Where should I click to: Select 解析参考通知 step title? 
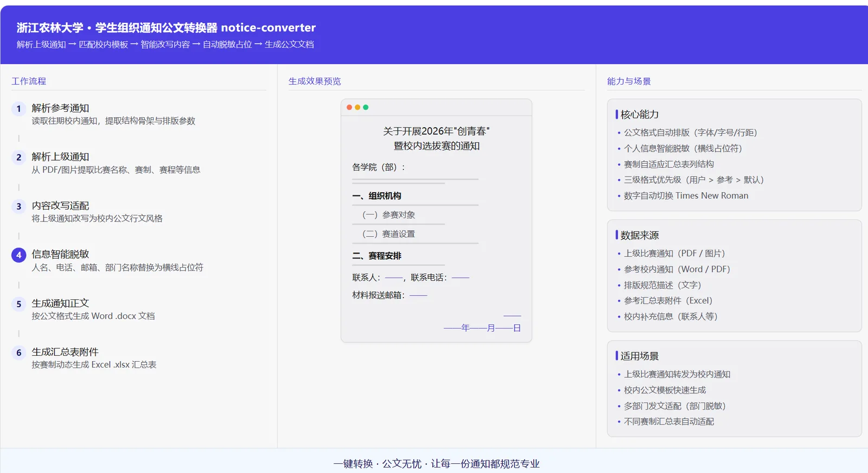(x=60, y=108)
